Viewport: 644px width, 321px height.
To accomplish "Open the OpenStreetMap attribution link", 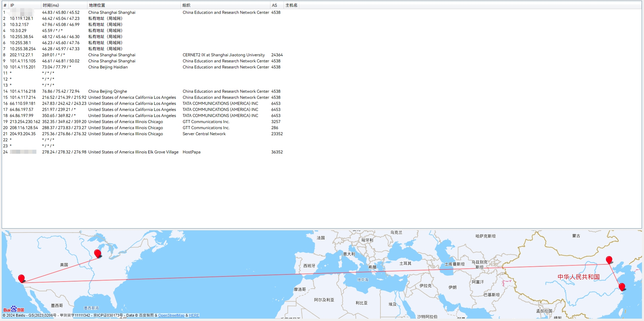I will click(x=171, y=316).
